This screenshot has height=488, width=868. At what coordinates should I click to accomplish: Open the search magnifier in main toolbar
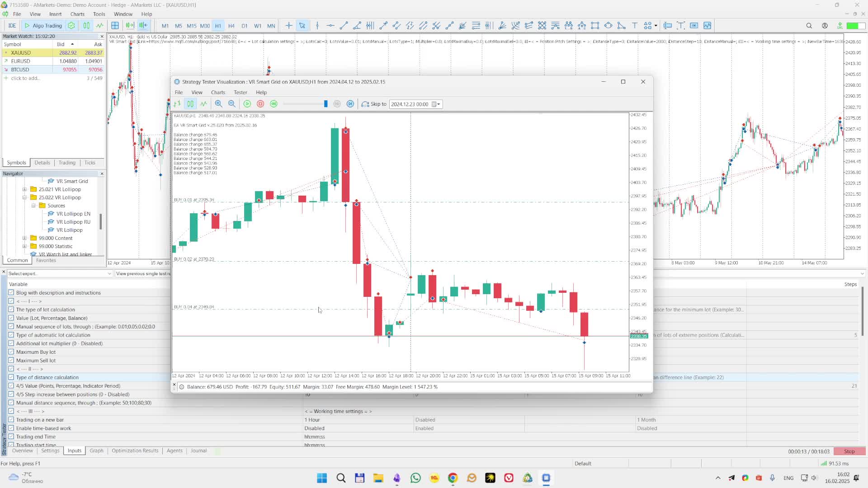click(x=809, y=26)
